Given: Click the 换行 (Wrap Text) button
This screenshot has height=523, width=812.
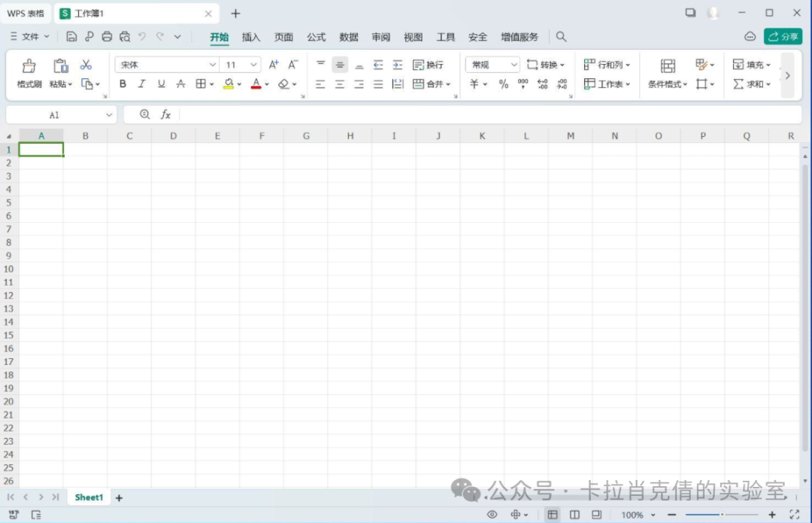Looking at the screenshot, I should 428,65.
